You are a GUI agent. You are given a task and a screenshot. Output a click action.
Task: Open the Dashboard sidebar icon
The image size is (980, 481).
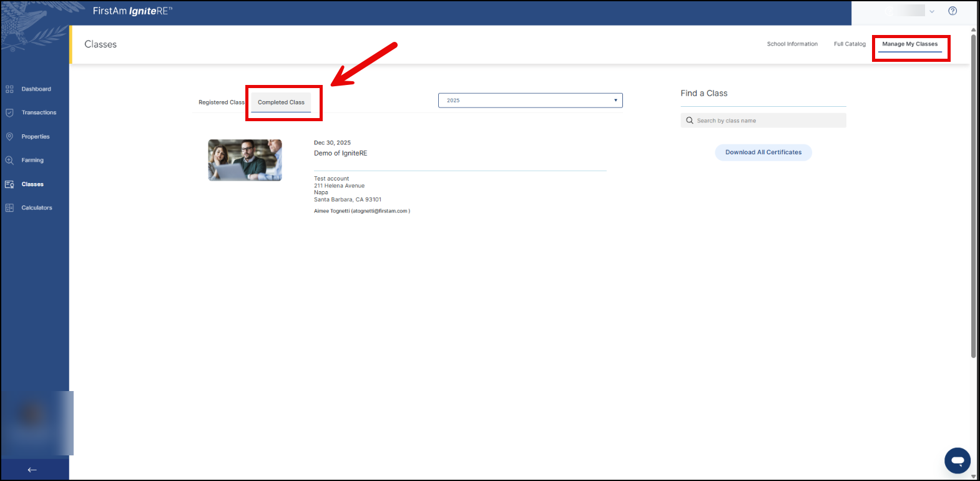[9, 89]
